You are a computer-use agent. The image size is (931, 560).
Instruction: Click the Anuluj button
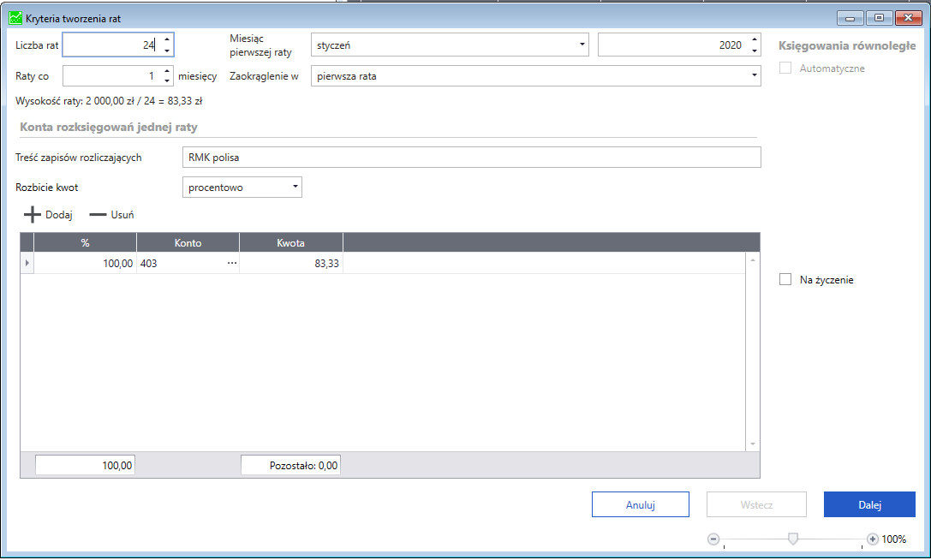point(640,504)
